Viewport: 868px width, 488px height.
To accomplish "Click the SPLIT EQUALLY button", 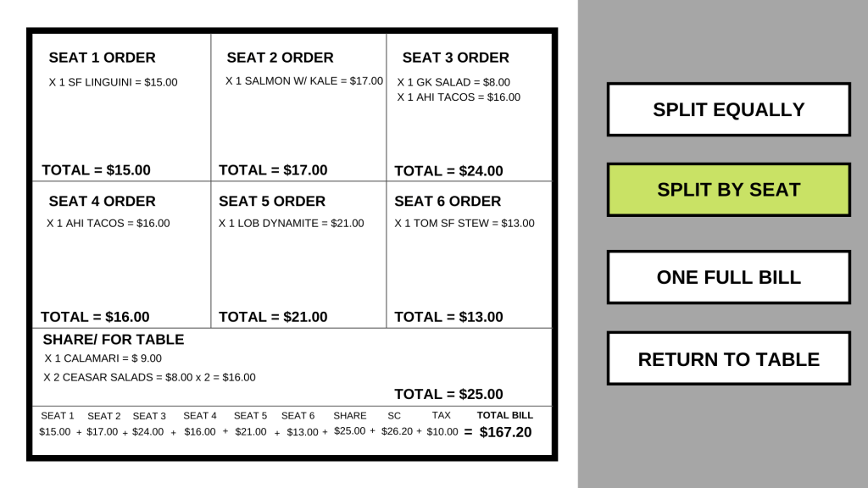I will click(x=728, y=109).
